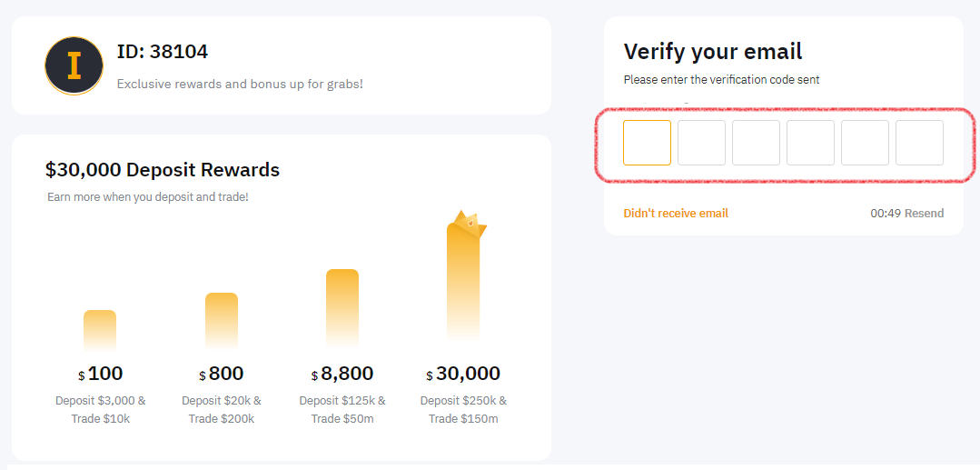
Task: Select the fifth verification code box
Action: coord(865,143)
